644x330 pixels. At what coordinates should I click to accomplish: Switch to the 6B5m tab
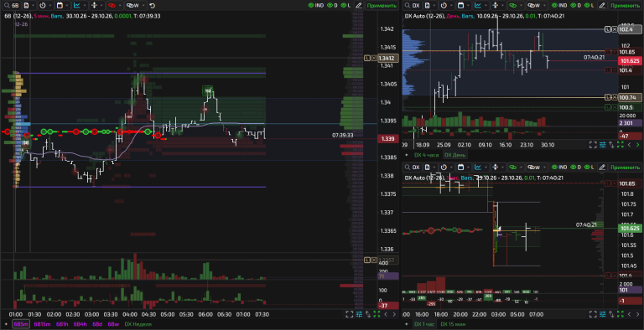[21, 324]
